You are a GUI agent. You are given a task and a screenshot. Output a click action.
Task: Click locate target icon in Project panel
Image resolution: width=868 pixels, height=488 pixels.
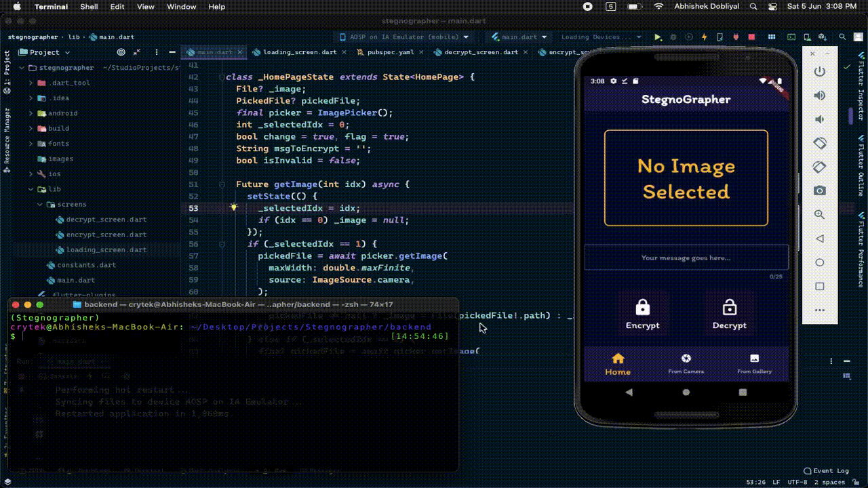pyautogui.click(x=121, y=52)
